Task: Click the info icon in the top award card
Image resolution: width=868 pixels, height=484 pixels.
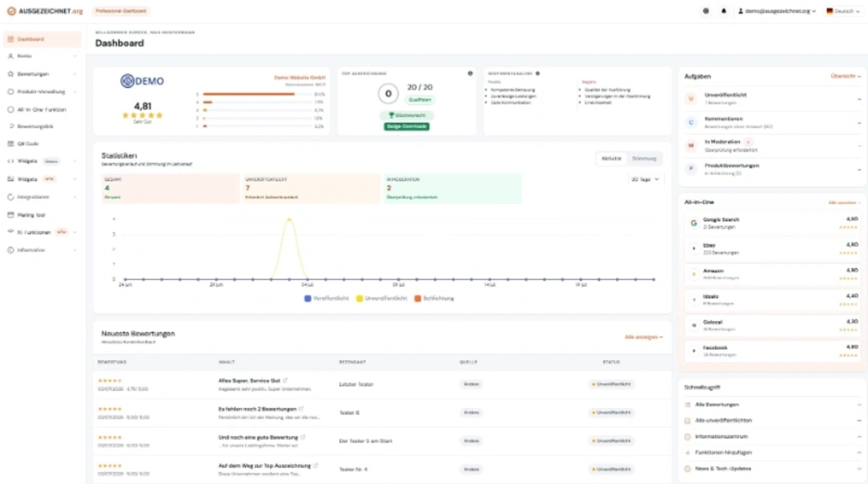Action: click(470, 73)
